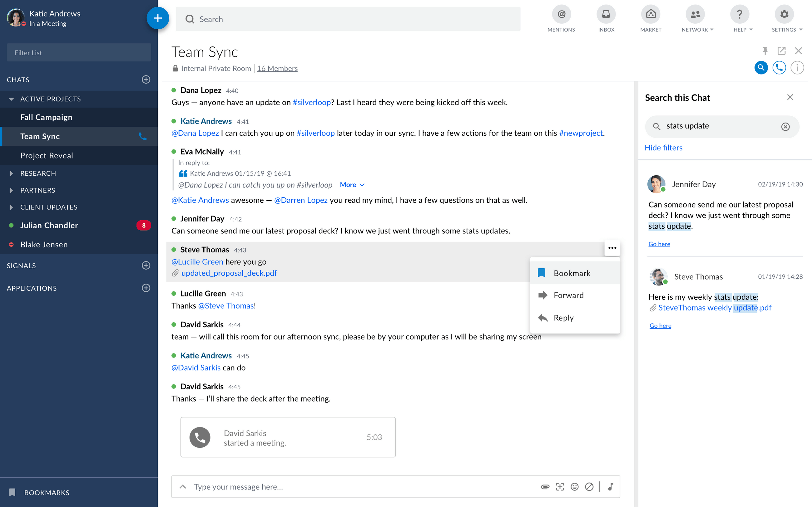Click the room info icon
The height and width of the screenshot is (507, 812).
point(797,68)
